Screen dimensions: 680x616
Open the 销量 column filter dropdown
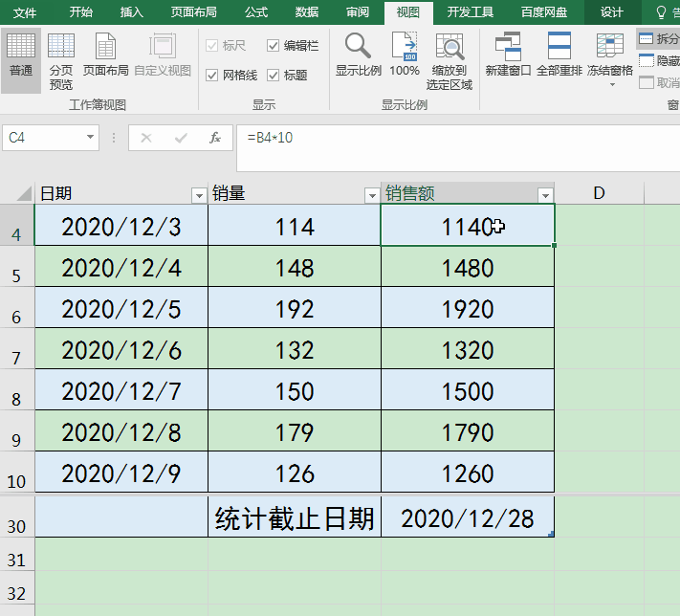click(372, 196)
